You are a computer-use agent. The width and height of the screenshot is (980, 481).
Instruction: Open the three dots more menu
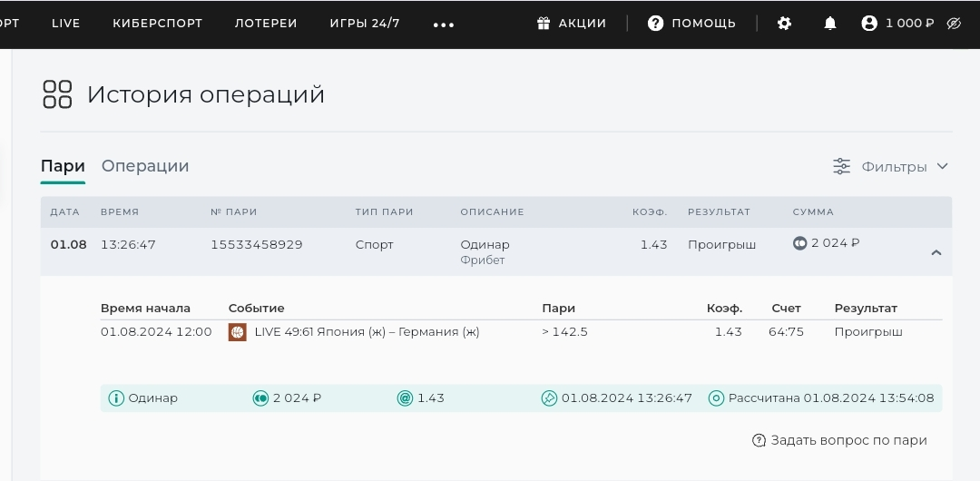pos(444,25)
